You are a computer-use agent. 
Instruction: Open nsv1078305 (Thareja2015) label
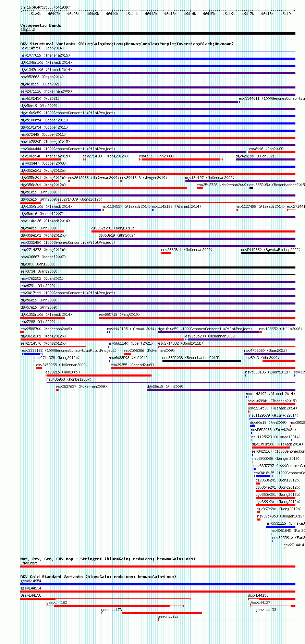(x=45, y=142)
